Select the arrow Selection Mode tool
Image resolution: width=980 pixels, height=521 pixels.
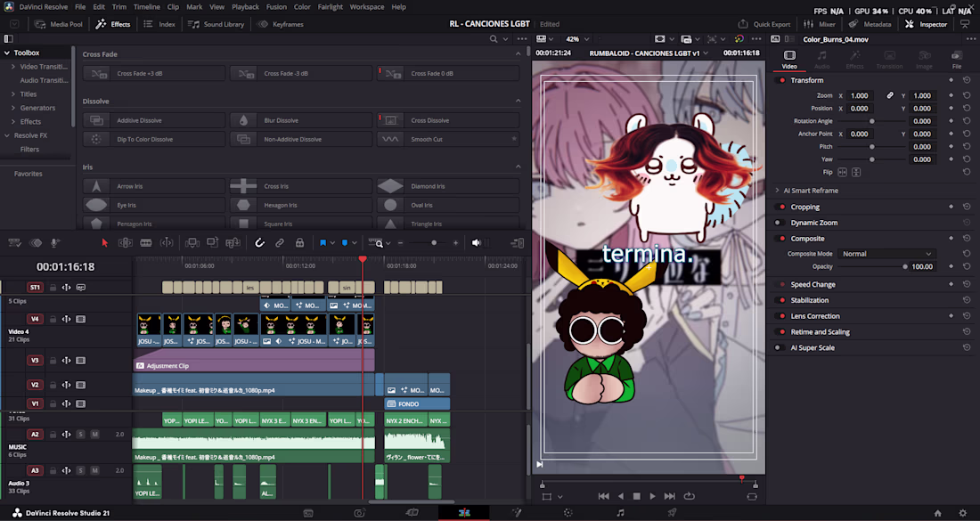[x=104, y=243]
